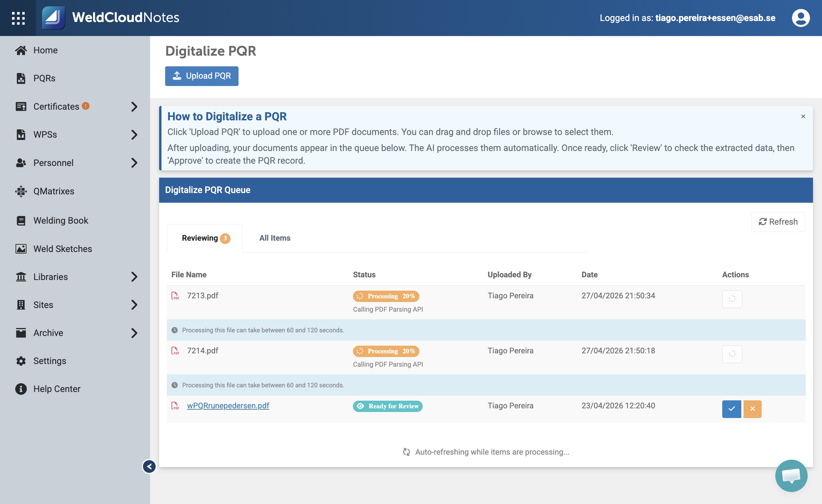Expand the Archive submenu chevron
822x504 pixels.
click(x=134, y=333)
